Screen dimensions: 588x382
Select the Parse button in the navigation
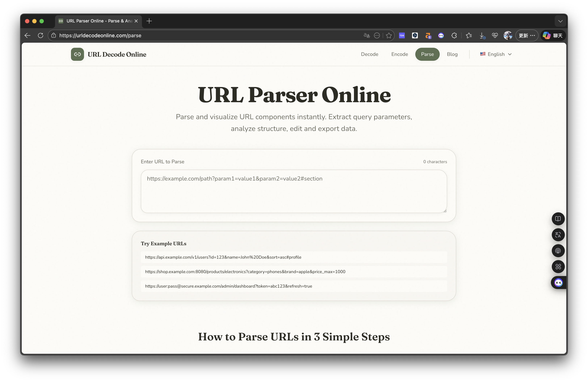[x=427, y=54]
